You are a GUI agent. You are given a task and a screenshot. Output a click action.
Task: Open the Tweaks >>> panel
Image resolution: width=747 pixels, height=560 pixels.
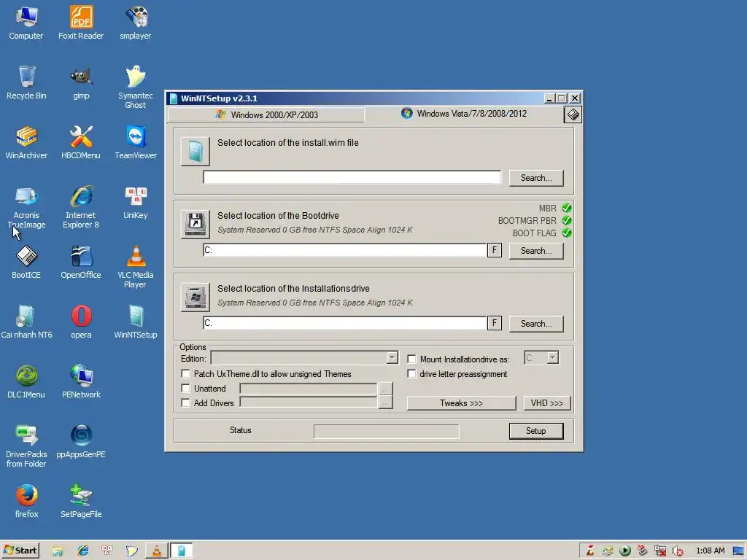(x=461, y=402)
